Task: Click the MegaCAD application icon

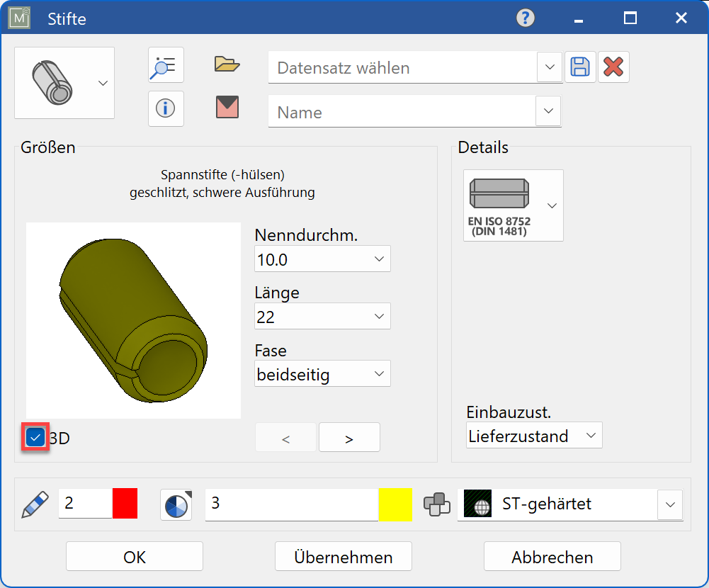Action: 18,18
